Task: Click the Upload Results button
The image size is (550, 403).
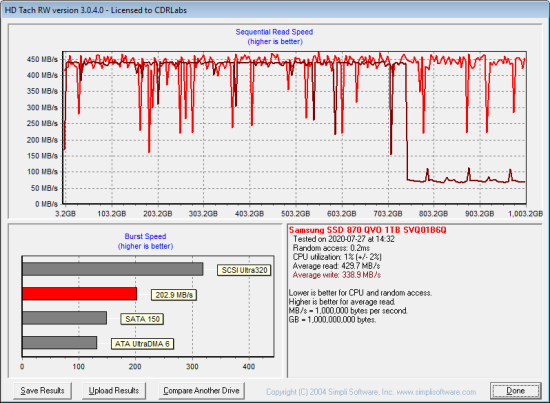Action: [x=114, y=391]
